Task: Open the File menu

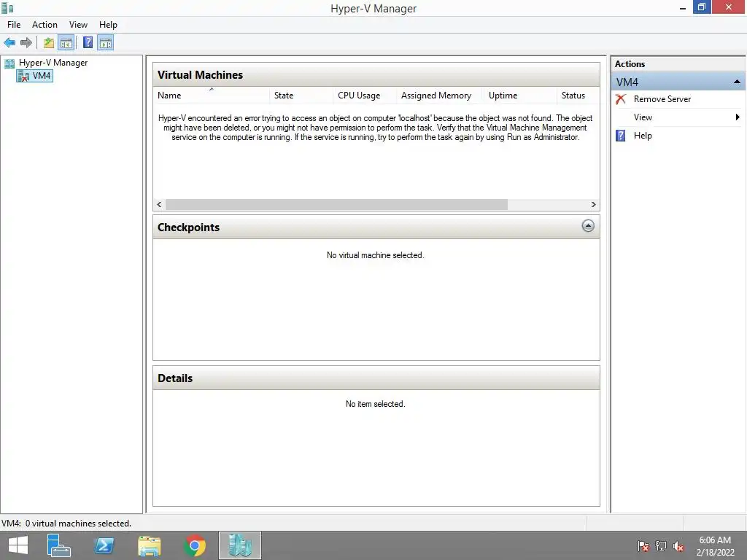Action: tap(14, 25)
